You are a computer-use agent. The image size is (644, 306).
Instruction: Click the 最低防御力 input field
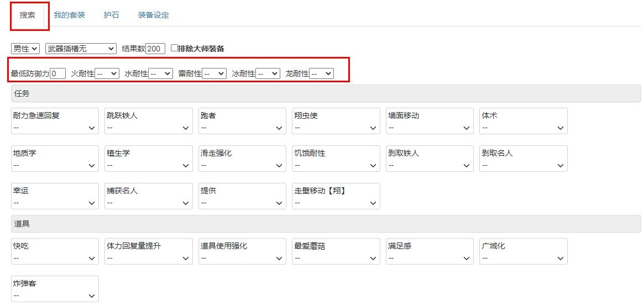57,73
